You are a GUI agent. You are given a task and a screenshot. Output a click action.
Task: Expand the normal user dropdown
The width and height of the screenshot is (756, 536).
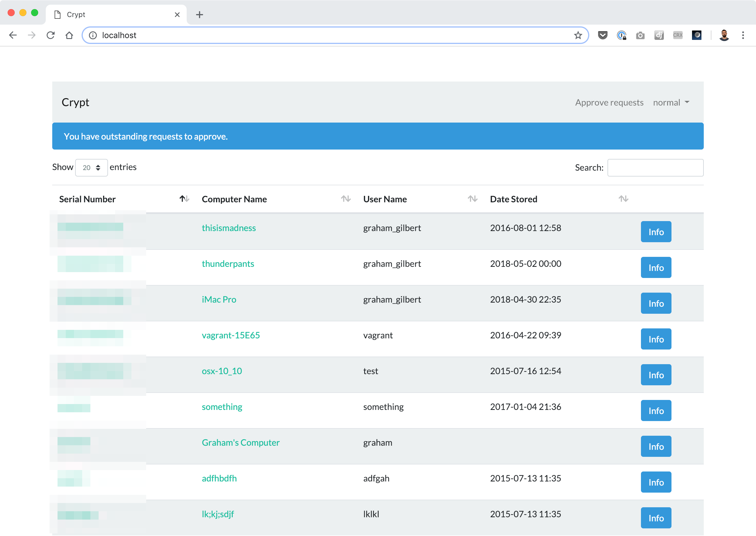point(671,102)
